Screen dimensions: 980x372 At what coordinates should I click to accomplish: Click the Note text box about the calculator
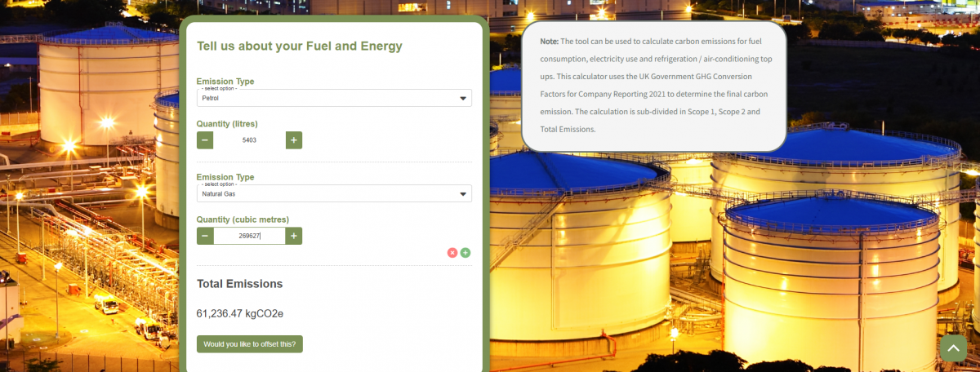[x=653, y=85]
